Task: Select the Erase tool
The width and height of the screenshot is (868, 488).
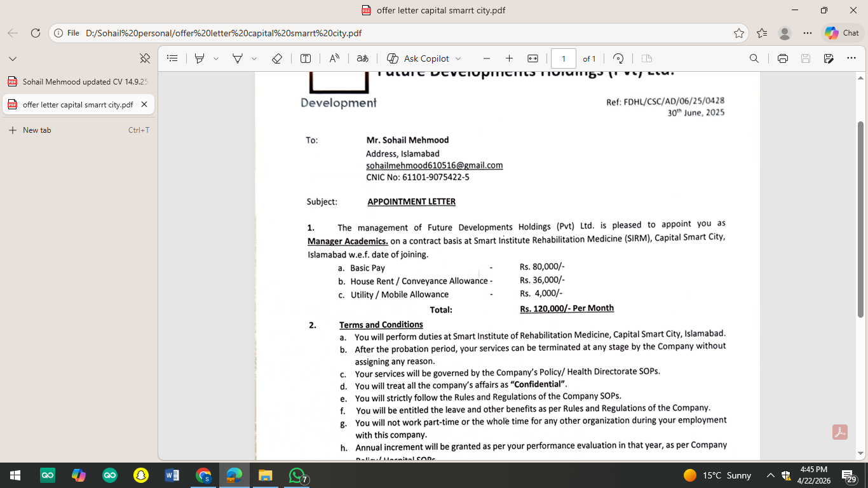Action: tap(276, 58)
